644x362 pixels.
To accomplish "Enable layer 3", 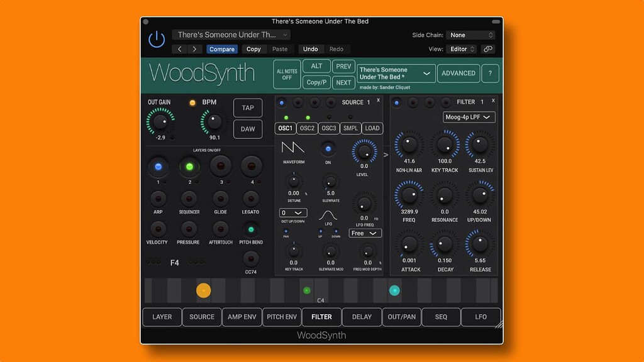I will pos(221,166).
